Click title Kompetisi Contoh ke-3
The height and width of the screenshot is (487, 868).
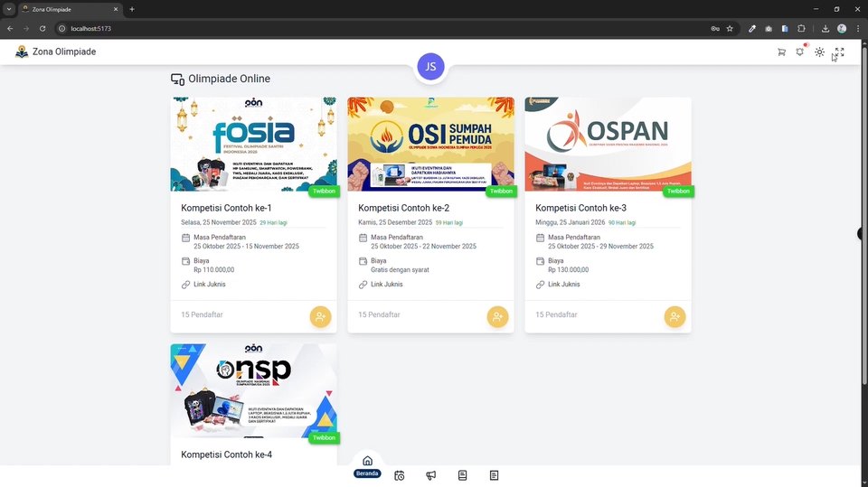pyautogui.click(x=580, y=208)
